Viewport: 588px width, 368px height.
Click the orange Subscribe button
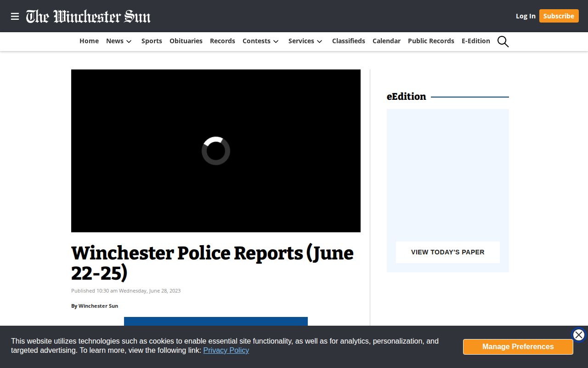tap(559, 16)
